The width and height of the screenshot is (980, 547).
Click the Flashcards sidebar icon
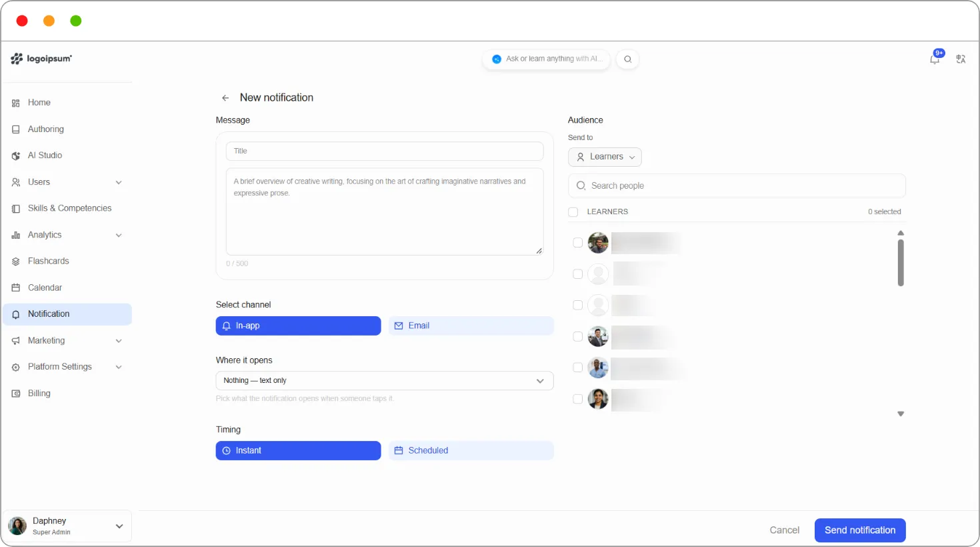(x=16, y=261)
